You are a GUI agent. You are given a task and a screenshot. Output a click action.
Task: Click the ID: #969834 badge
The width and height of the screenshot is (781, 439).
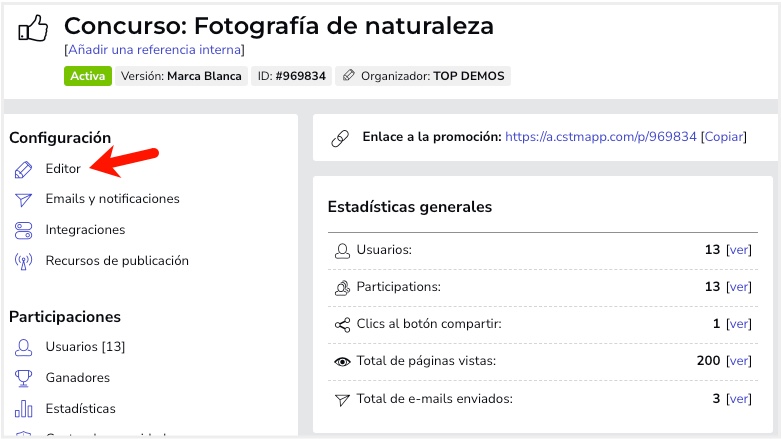(x=291, y=76)
